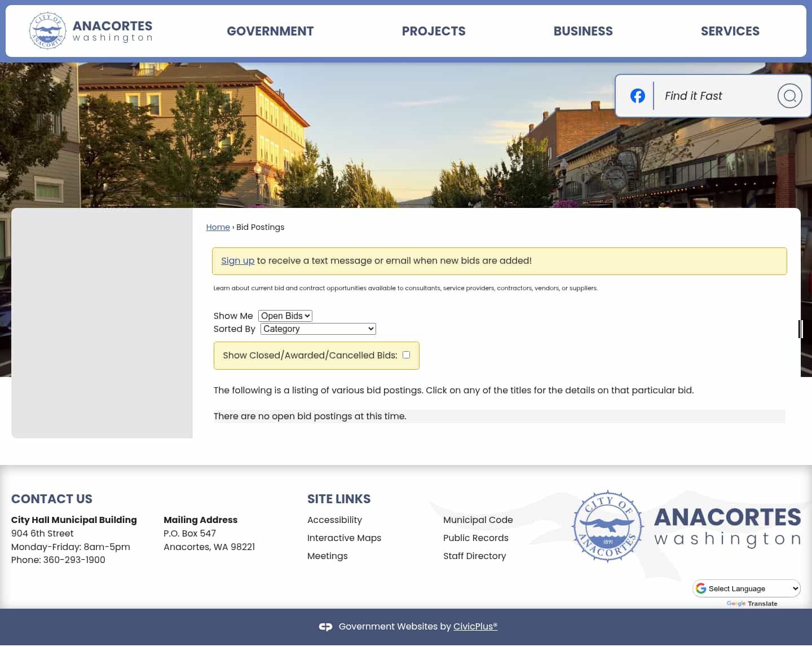Enable Show Closed/Awarded/Cancelled Bids

(406, 354)
